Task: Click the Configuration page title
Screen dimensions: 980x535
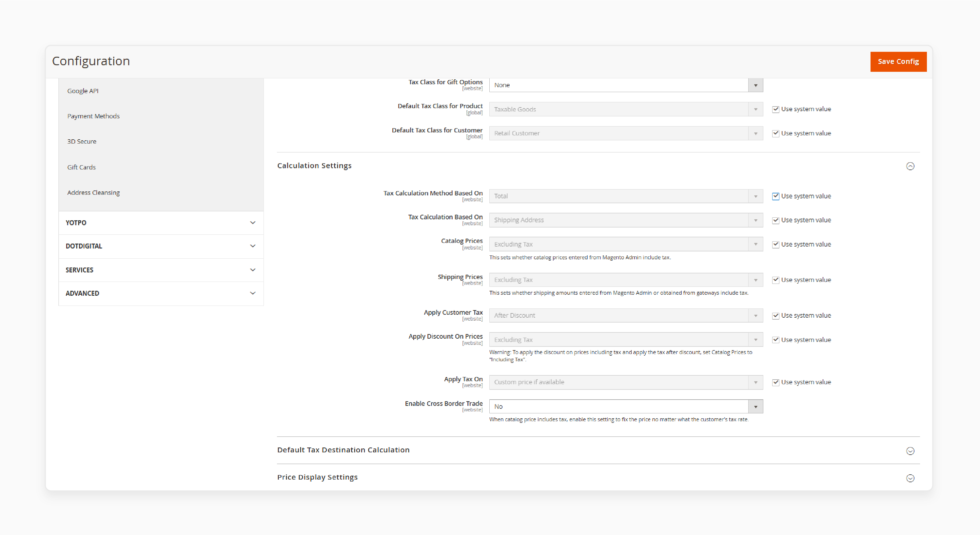Action: coord(91,61)
